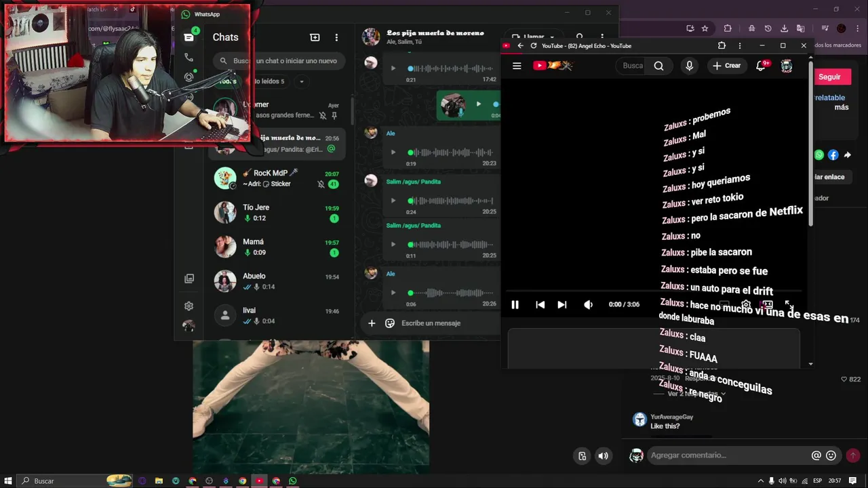The width and height of the screenshot is (868, 488).
Task: Click the YouTube search magnifier button
Action: [658, 66]
